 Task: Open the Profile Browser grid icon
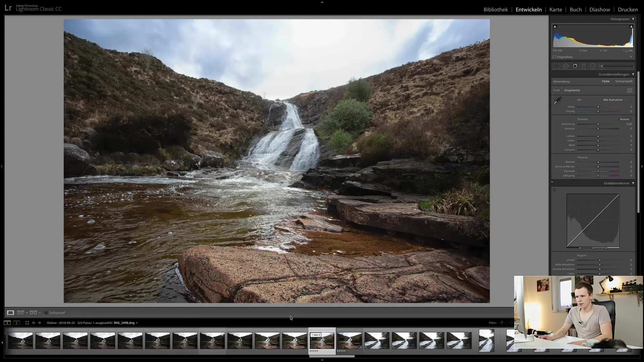630,90
